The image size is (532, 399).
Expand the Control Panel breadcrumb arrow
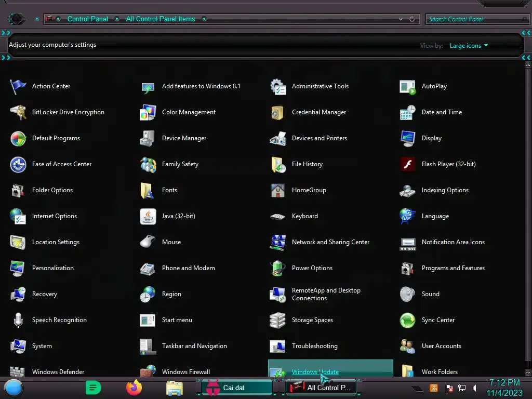pyautogui.click(x=117, y=19)
